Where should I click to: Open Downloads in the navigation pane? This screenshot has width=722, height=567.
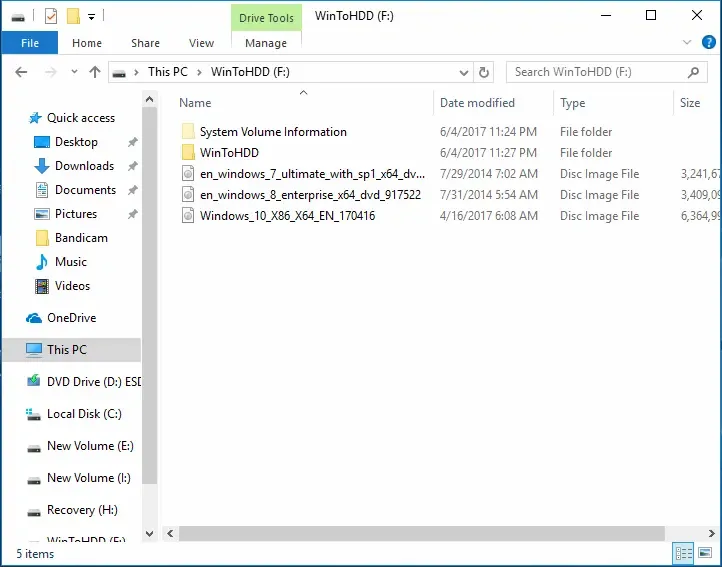[x=84, y=166]
